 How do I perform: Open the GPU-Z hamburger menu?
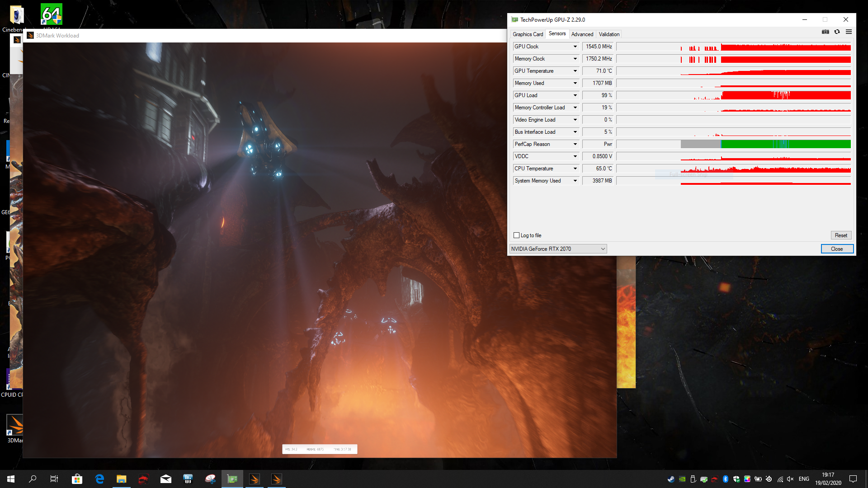click(849, 32)
